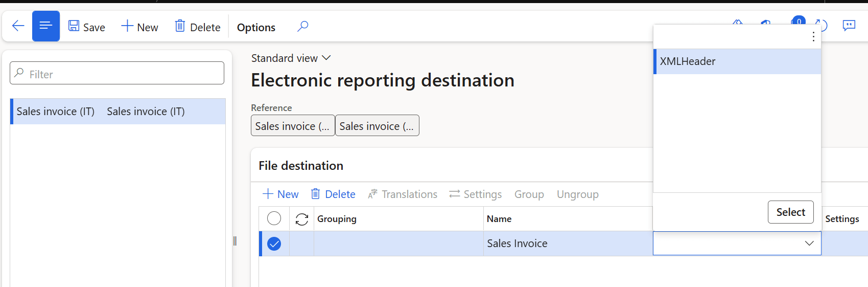
Task: Click the trash icon for File destination Delete
Action: pyautogui.click(x=316, y=194)
